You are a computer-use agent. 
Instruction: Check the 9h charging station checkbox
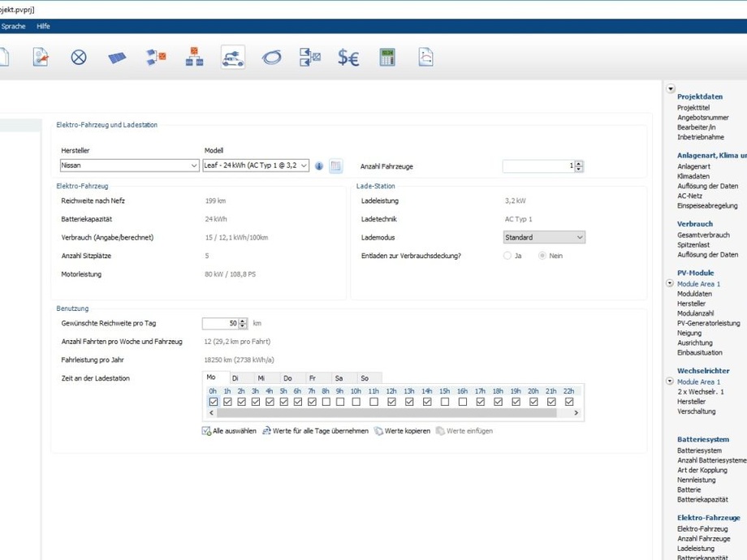(x=340, y=402)
